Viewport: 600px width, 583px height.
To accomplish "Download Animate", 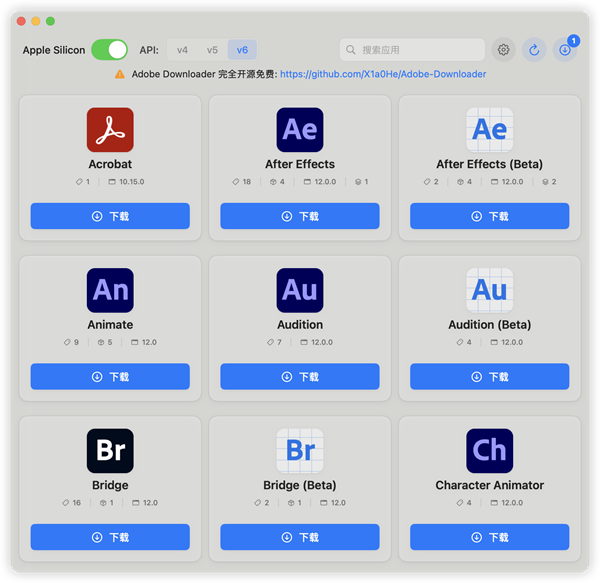I will pos(110,376).
